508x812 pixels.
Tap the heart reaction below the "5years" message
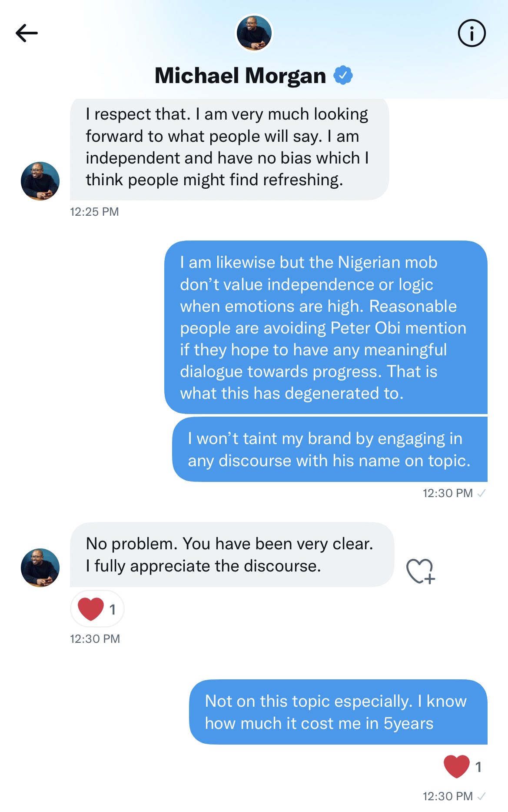pyautogui.click(x=456, y=766)
